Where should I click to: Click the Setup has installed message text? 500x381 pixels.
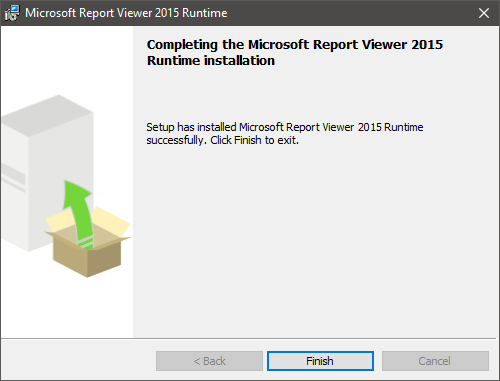[x=285, y=133]
